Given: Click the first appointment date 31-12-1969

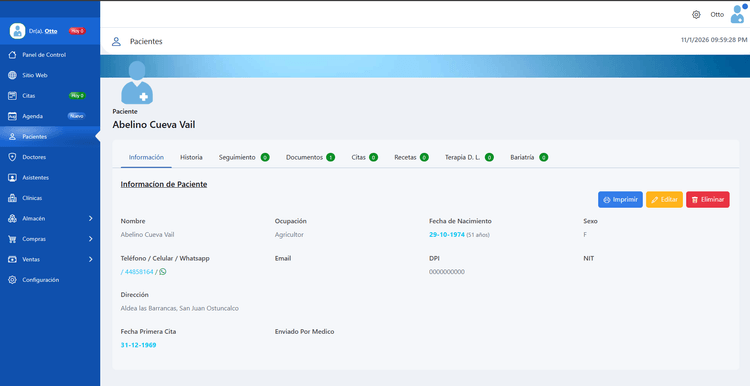Looking at the screenshot, I should [138, 345].
